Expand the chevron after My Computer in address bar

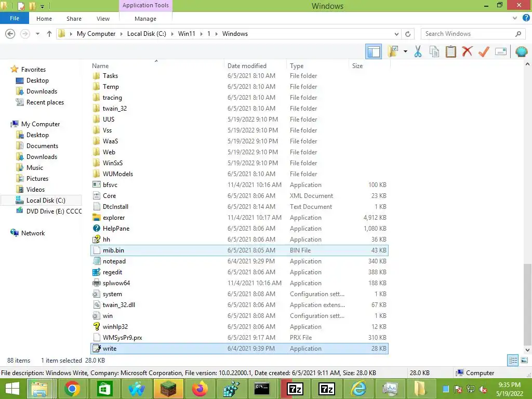coord(121,34)
